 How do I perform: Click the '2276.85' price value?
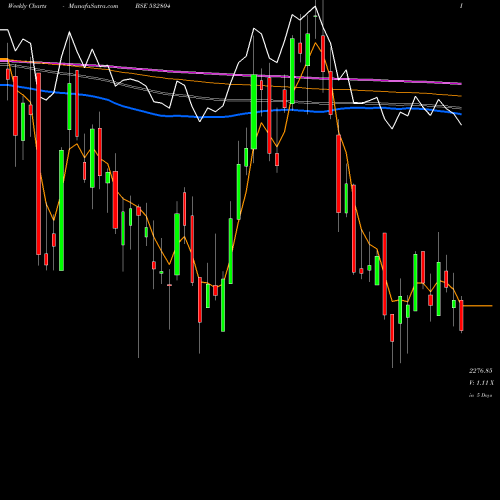481,371
